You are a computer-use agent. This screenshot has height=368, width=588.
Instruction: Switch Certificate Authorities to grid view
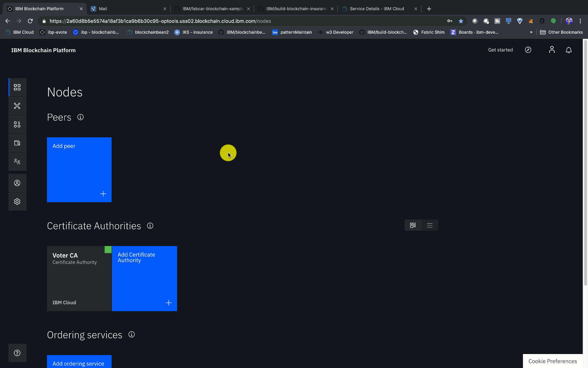(413, 225)
